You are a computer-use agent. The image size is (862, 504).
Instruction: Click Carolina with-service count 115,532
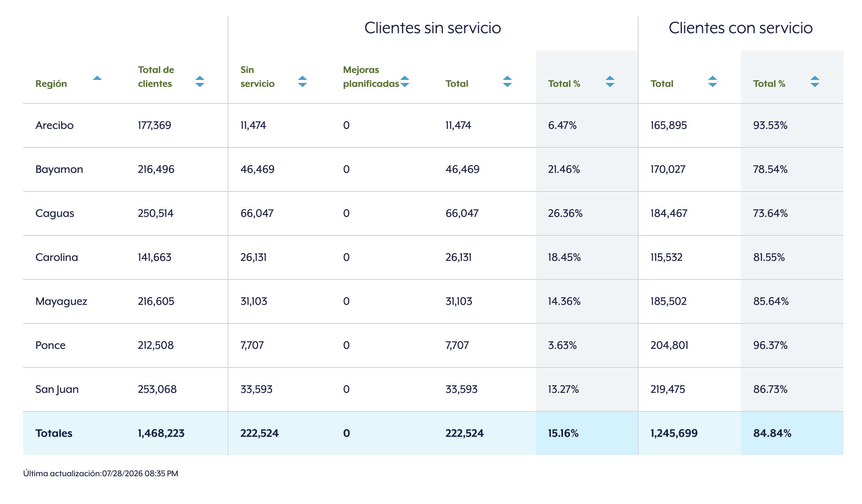point(667,257)
